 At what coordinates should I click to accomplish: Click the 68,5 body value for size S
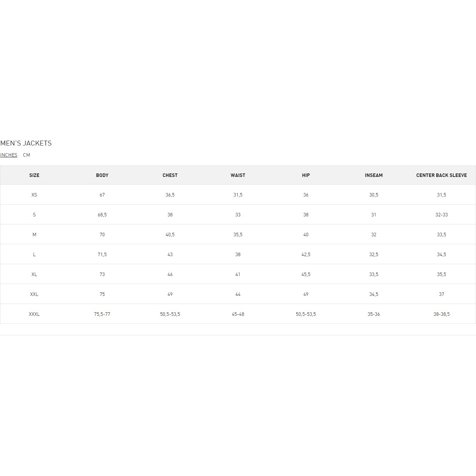[x=102, y=215]
